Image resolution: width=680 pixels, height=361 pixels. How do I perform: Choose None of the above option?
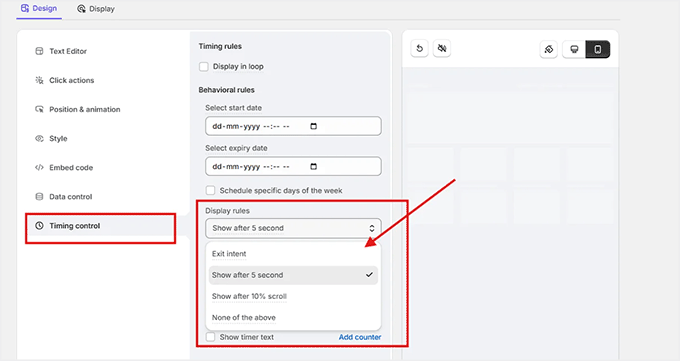click(x=293, y=318)
